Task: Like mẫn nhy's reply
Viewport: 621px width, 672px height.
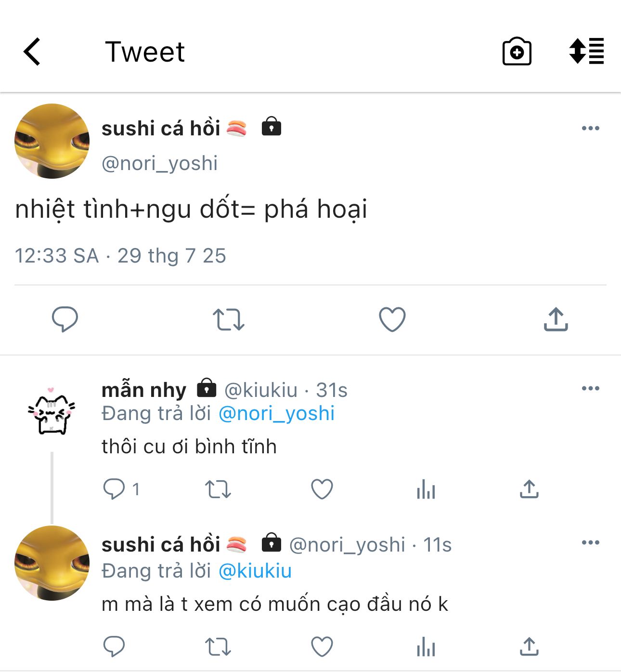Action: (x=322, y=489)
